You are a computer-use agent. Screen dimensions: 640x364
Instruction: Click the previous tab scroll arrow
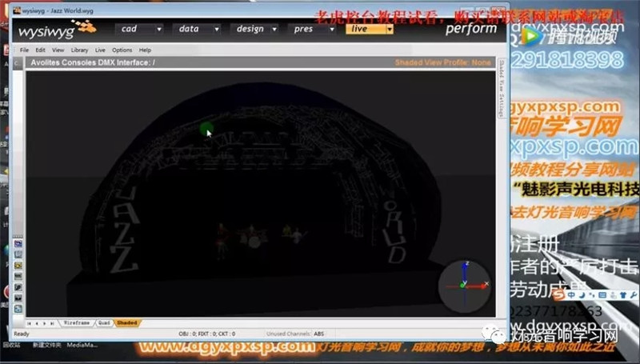[37, 323]
